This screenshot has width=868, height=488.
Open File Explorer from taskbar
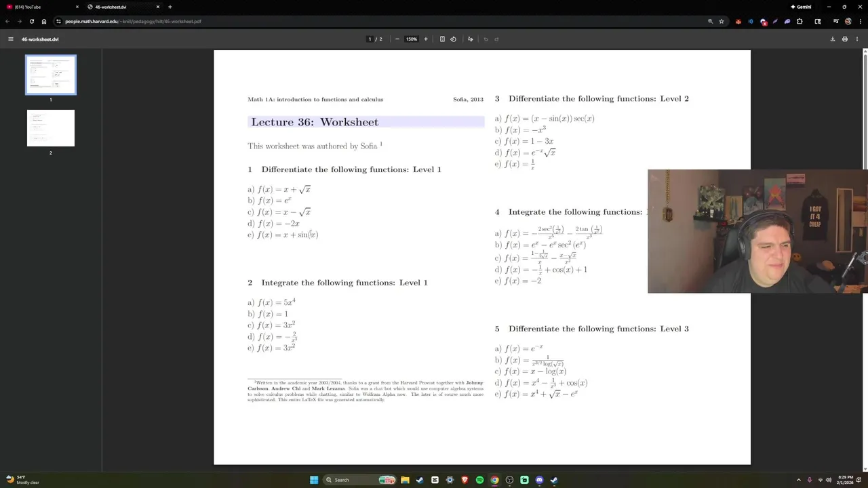pos(405,480)
